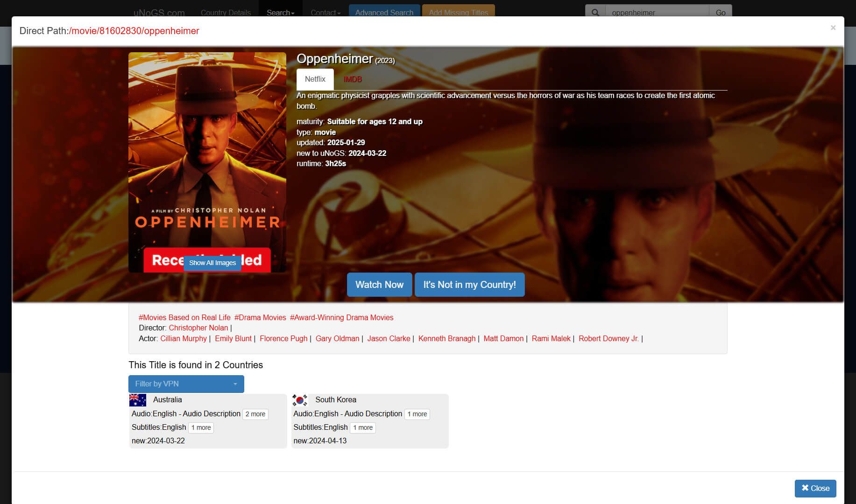
Task: Expand '1 more' subtitles for South Korea
Action: [363, 427]
